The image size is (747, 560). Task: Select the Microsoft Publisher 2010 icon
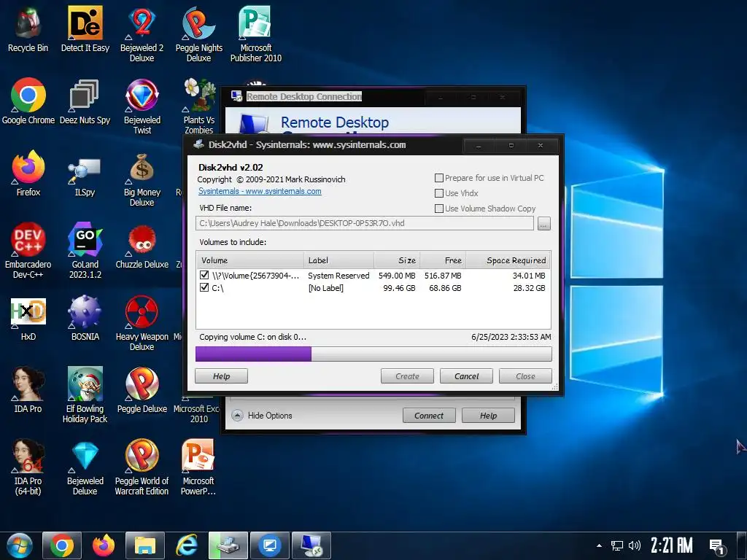pyautogui.click(x=256, y=34)
